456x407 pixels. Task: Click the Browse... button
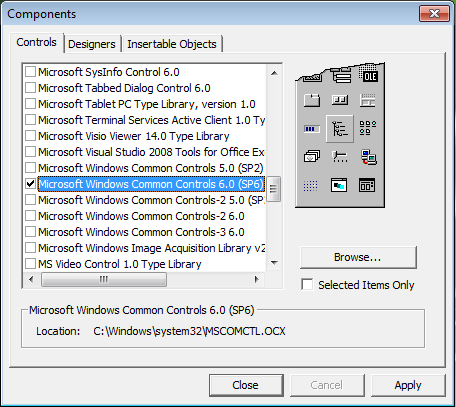(x=358, y=257)
